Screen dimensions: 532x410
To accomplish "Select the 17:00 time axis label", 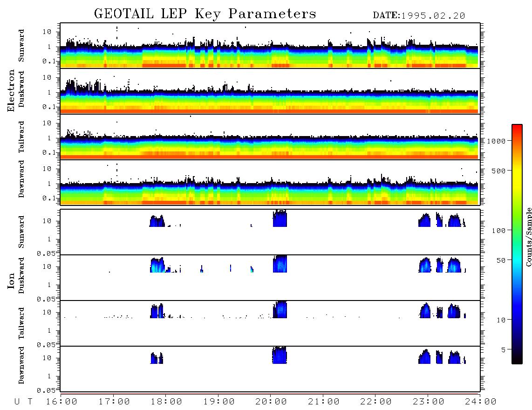I will coord(114,402).
